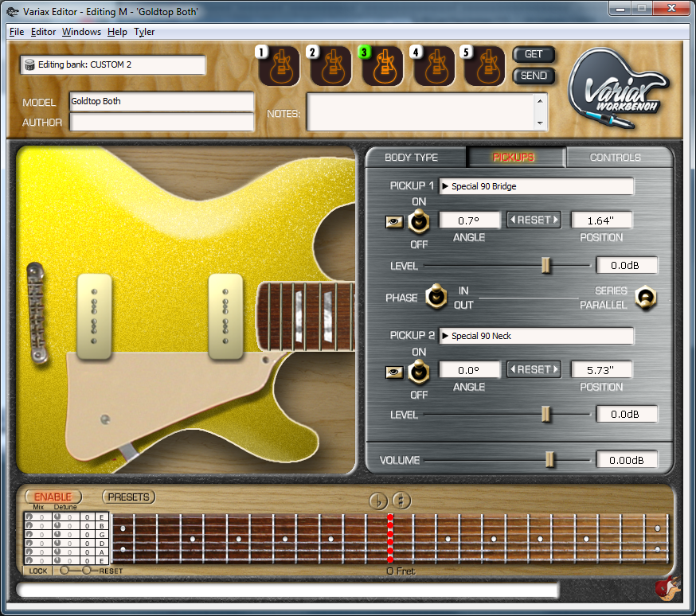Click the GET button

pyautogui.click(x=534, y=54)
